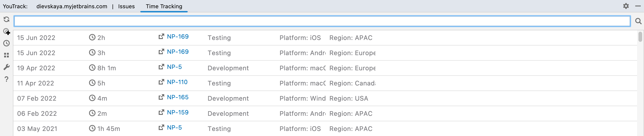Screen dimensions: 644x136
Task: Click the clock icon in the 8h 1m row
Action: coord(92,68)
